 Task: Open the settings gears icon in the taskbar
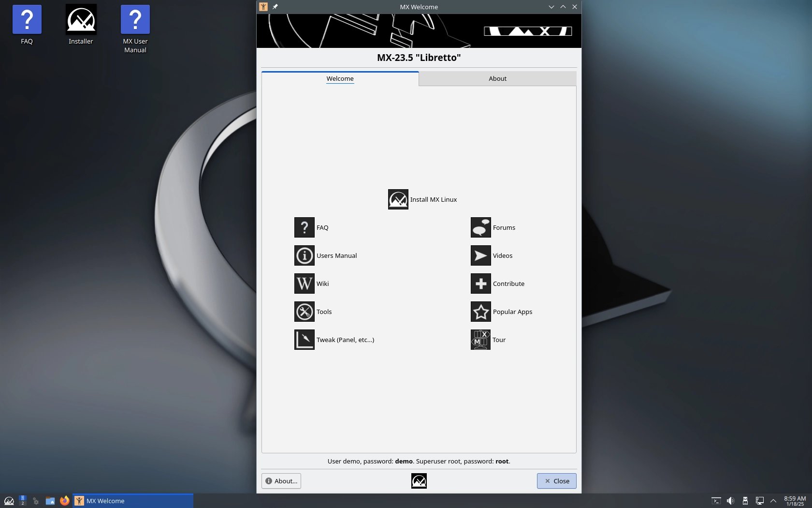[35, 501]
